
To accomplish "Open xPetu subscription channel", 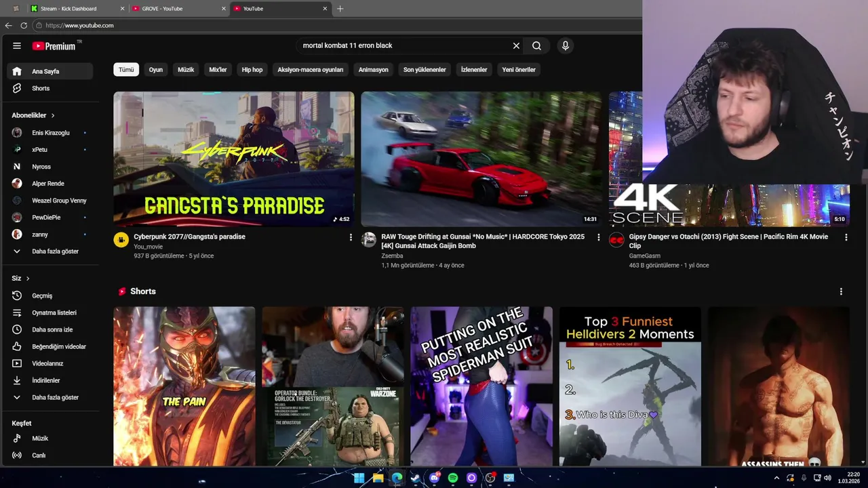I will coord(50,150).
